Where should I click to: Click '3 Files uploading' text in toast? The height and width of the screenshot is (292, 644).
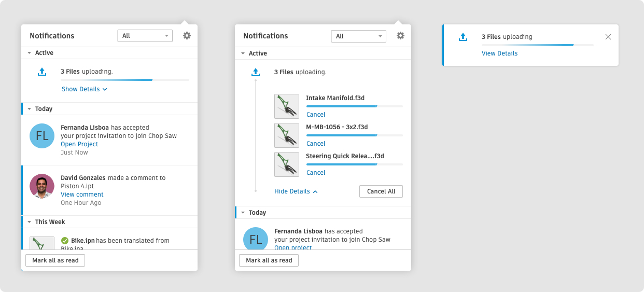tap(507, 37)
